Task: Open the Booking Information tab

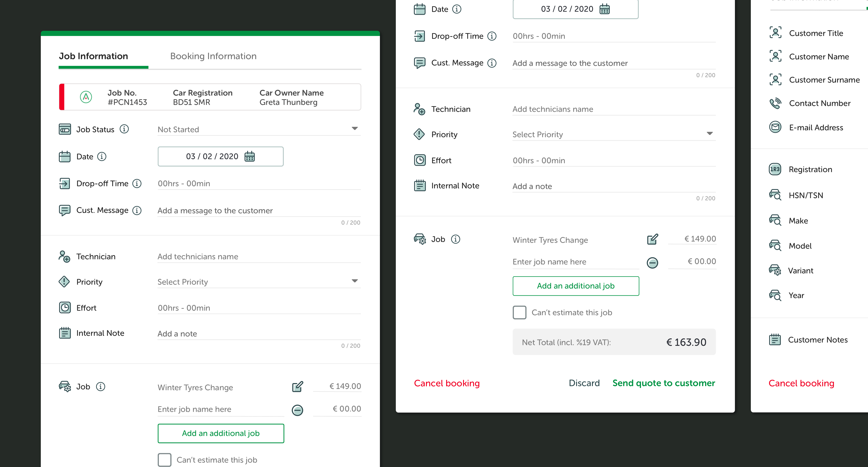Action: point(213,56)
